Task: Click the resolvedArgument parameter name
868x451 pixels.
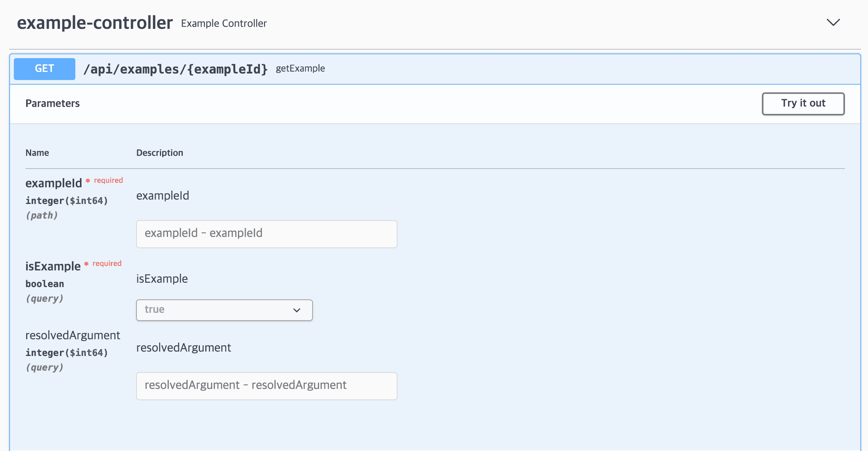Action: tap(73, 335)
